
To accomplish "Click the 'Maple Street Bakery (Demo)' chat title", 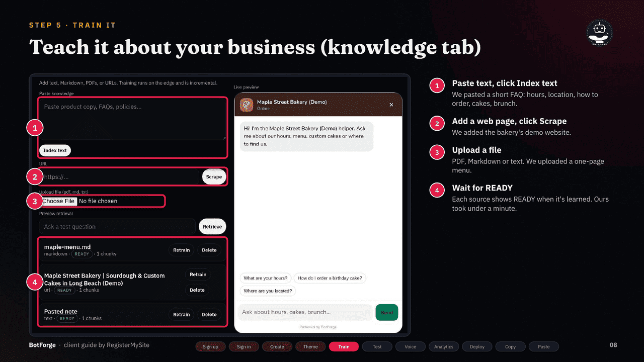I will point(292,102).
